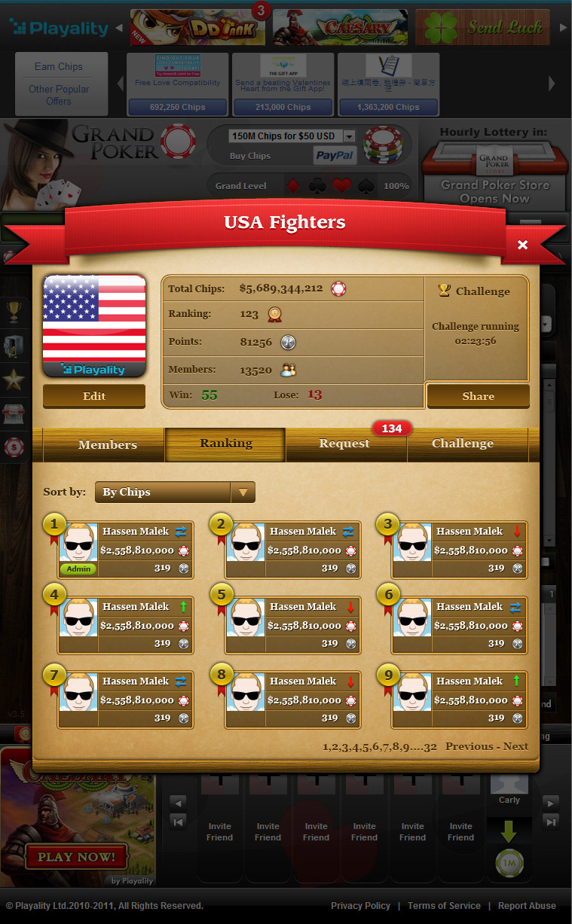Open the star icon in left sidebar
The height and width of the screenshot is (924, 572).
pyautogui.click(x=14, y=380)
